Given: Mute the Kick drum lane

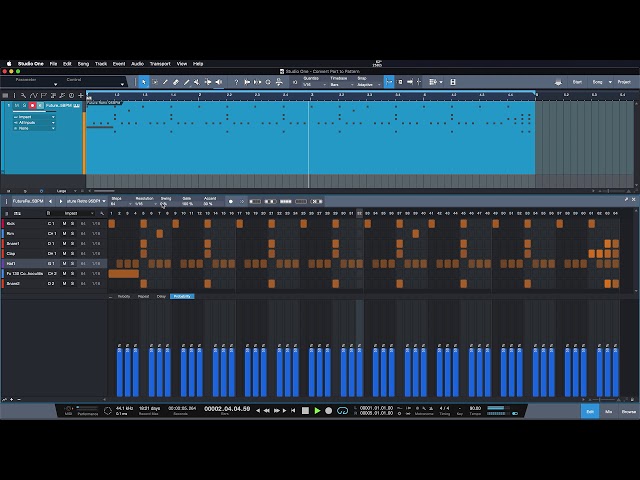Looking at the screenshot, I should point(64,224).
